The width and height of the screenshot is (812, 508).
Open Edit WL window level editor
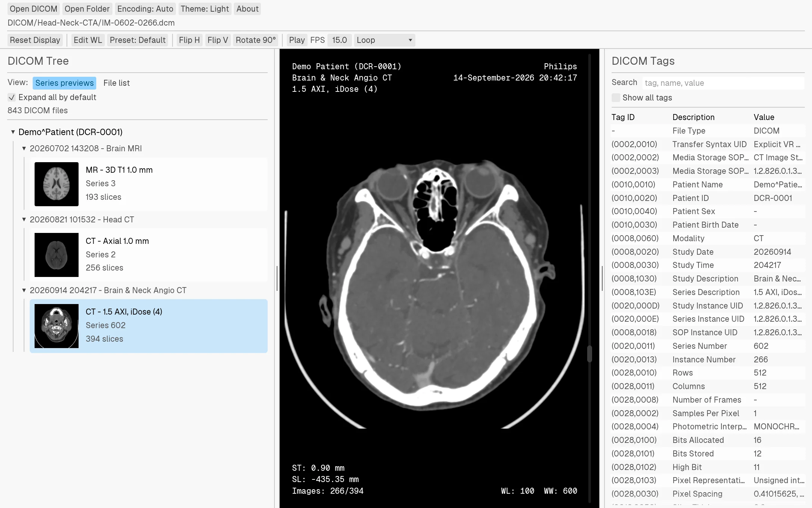tap(88, 40)
